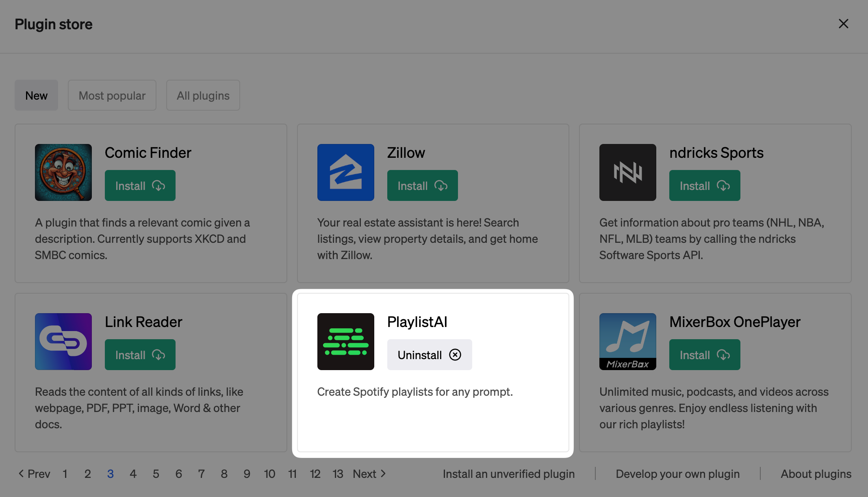
Task: Click the Zillow plugin logo
Action: click(346, 172)
